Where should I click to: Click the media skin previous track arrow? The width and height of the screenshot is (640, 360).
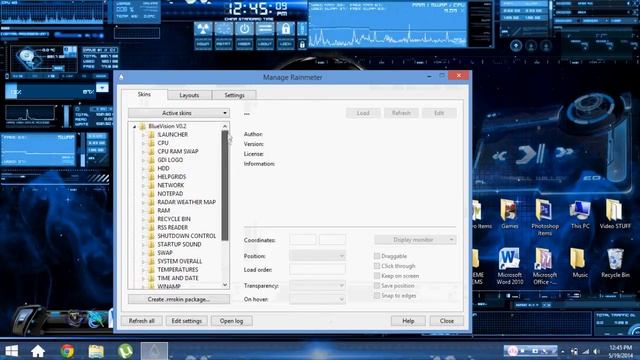[500, 155]
